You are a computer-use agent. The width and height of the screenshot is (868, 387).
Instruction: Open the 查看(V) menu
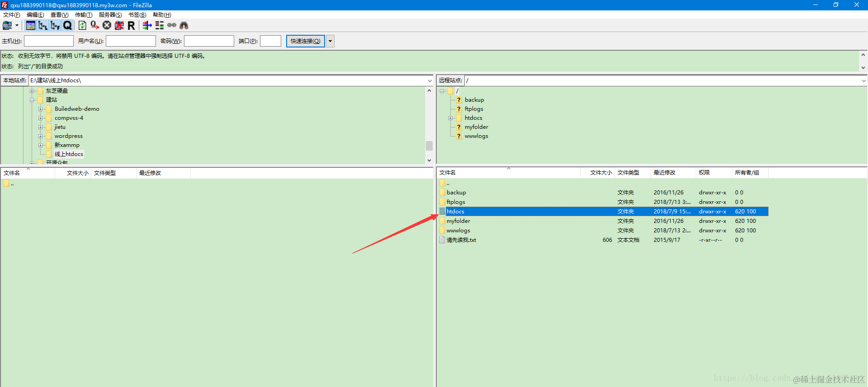[59, 15]
